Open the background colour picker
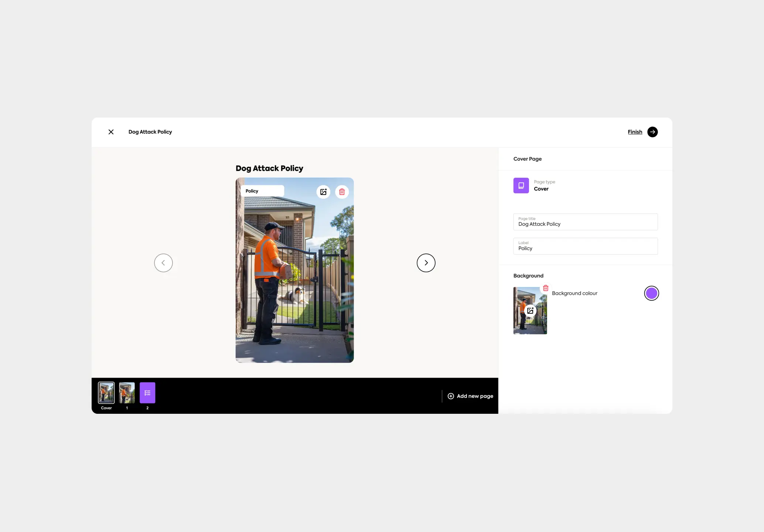The width and height of the screenshot is (764, 532). (x=651, y=293)
